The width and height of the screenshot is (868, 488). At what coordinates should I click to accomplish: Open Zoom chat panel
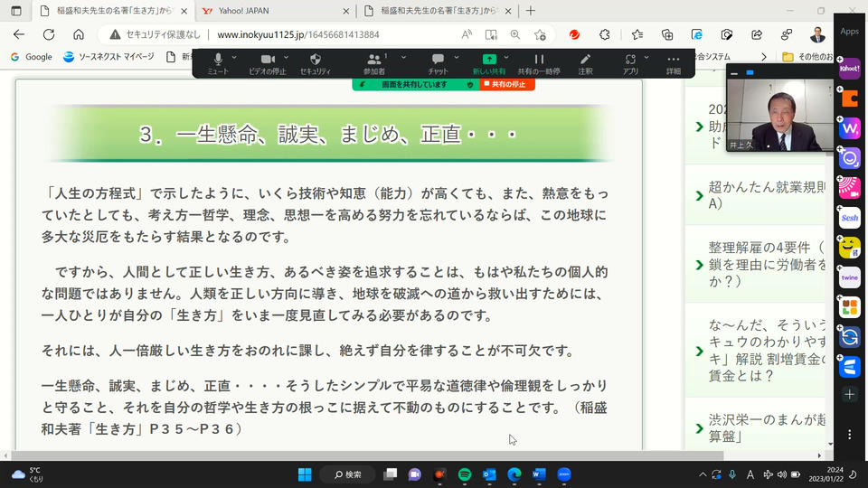[x=438, y=64]
